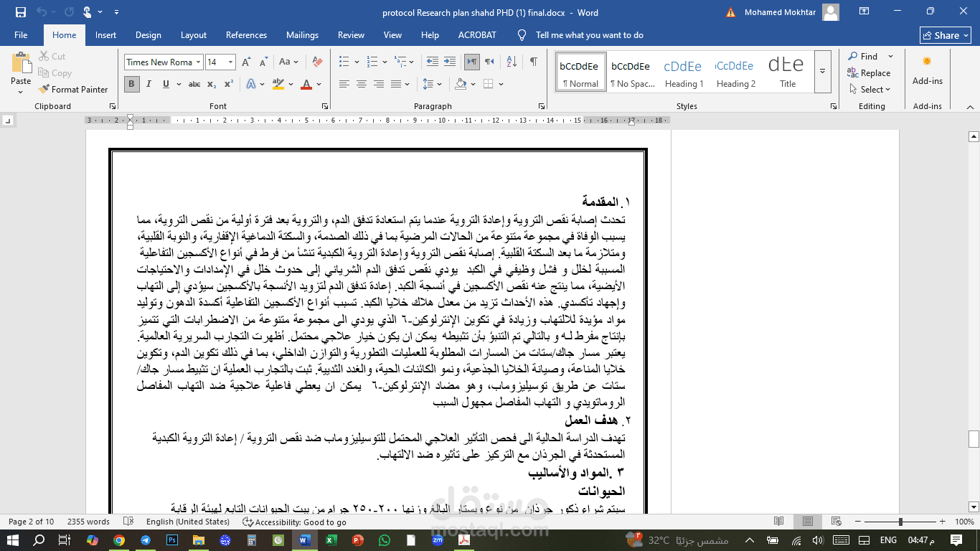The height and width of the screenshot is (551, 980).
Task: Toggle Align Left
Action: 344,84
